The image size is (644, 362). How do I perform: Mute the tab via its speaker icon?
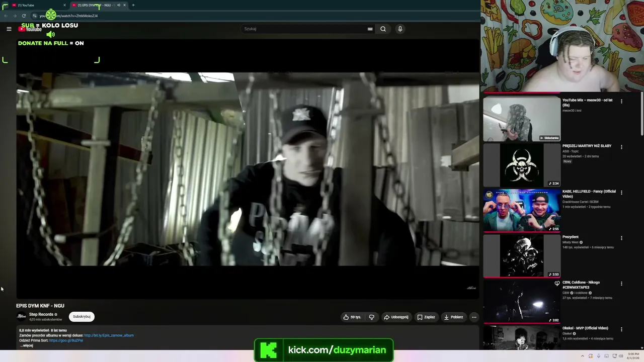[x=119, y=5]
